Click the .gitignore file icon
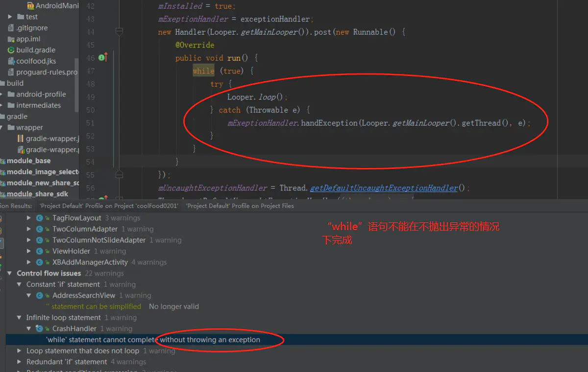Image resolution: width=588 pixels, height=372 pixels. [11, 28]
